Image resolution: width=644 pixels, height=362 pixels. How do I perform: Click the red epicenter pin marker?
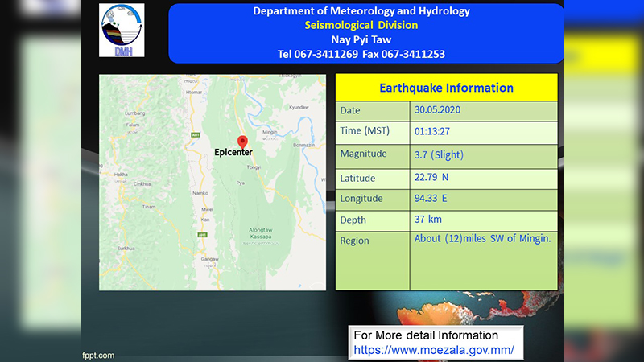pos(243,142)
